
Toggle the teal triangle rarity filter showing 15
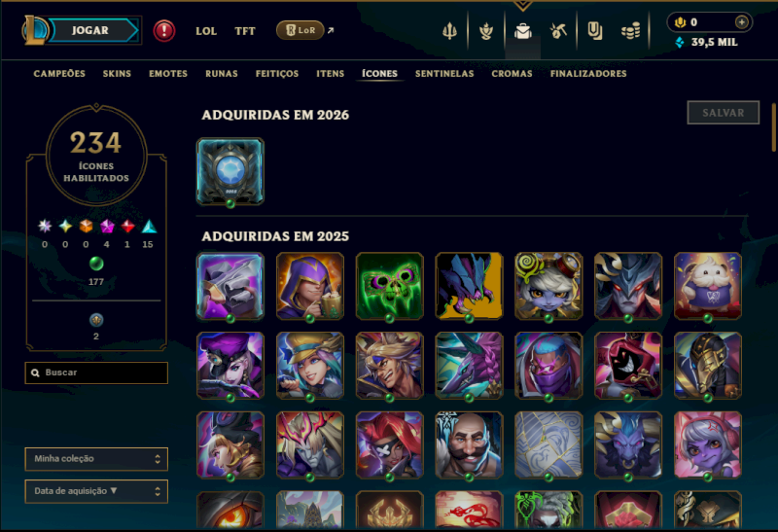tap(149, 227)
